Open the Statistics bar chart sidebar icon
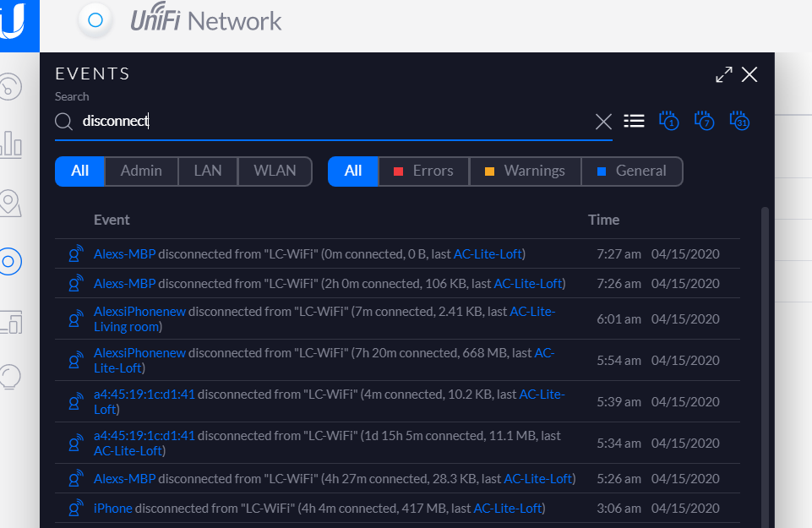812x528 pixels. [x=10, y=144]
